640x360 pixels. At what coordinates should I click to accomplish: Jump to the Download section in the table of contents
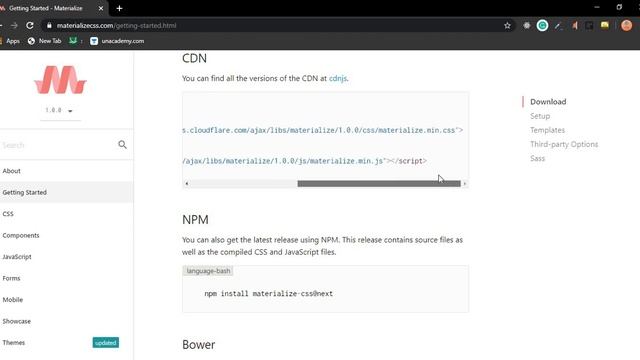(x=548, y=102)
